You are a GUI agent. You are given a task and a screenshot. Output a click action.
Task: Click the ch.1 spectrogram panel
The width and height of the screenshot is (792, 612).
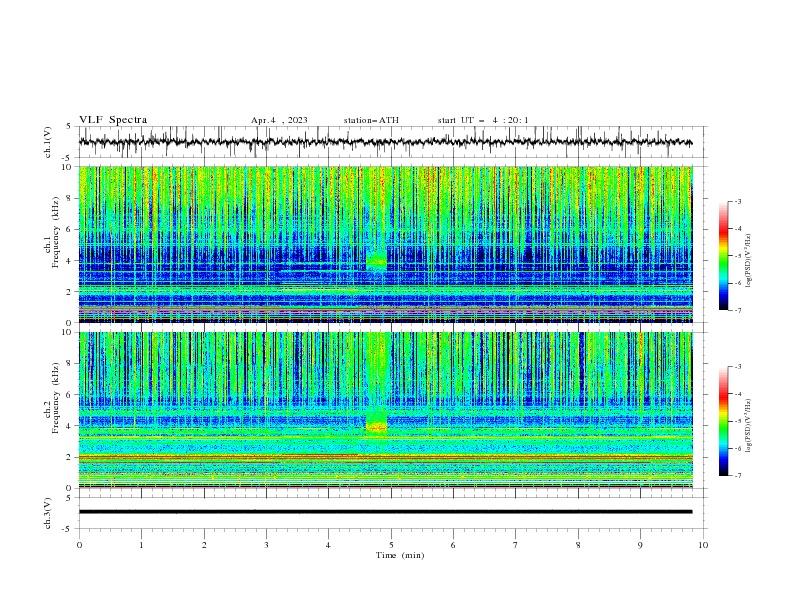[x=385, y=244]
